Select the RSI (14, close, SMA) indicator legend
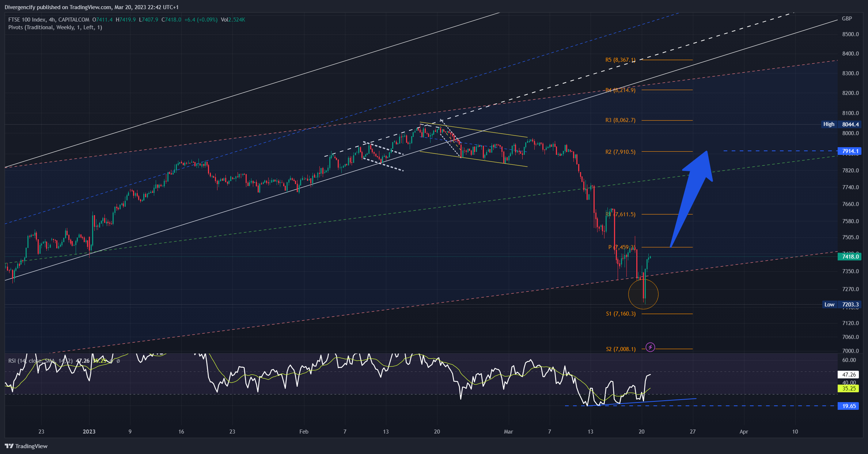868x454 pixels. [x=40, y=361]
